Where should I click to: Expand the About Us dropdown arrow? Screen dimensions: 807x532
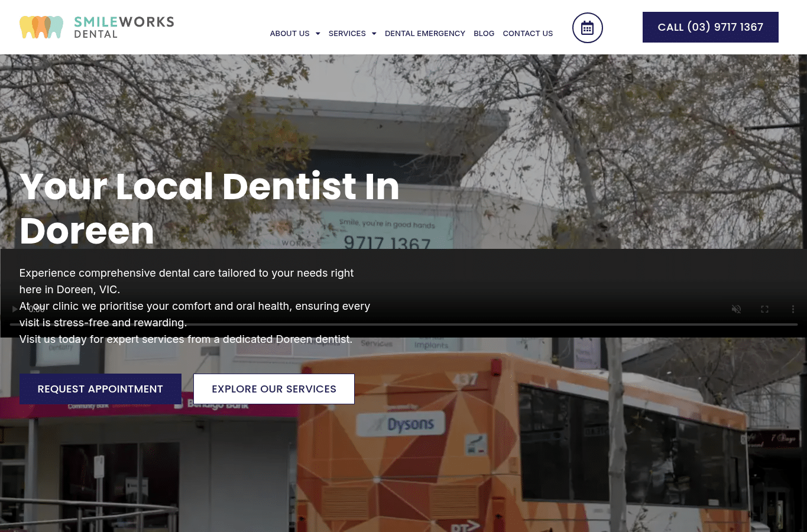(317, 34)
